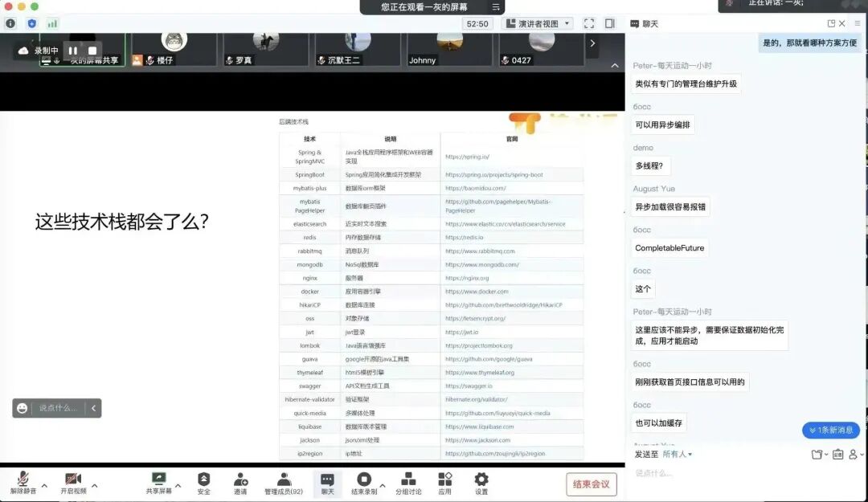Open chat panel hamburger menu

click(x=858, y=23)
